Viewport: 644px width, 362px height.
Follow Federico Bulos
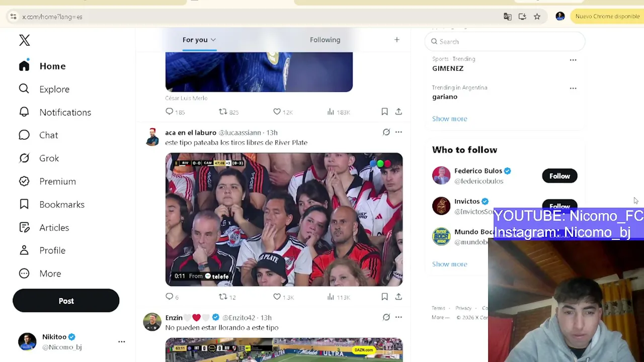click(x=559, y=176)
